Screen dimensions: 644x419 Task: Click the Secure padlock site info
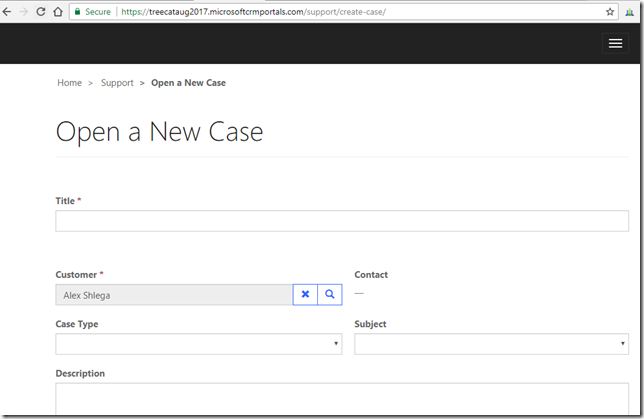92,12
